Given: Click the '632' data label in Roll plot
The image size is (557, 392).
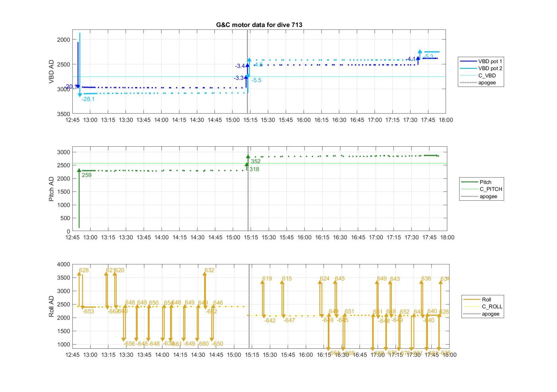Looking at the screenshot, I should 209,270.
